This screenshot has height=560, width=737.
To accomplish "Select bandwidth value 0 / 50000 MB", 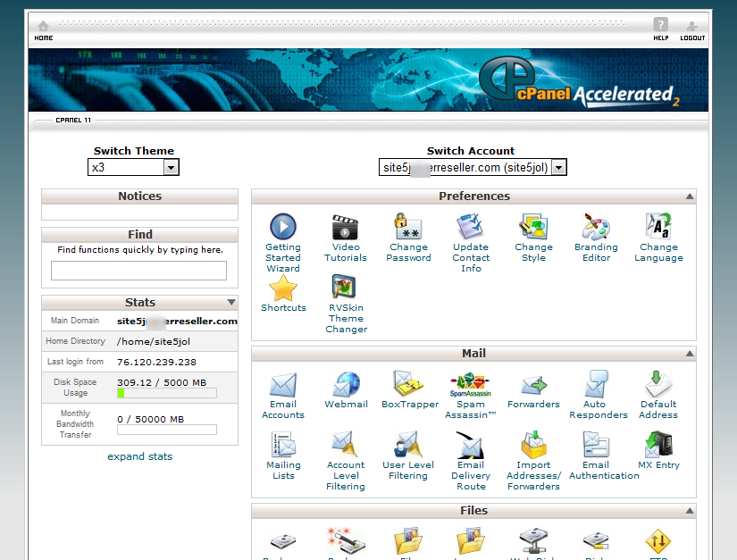I will [150, 419].
